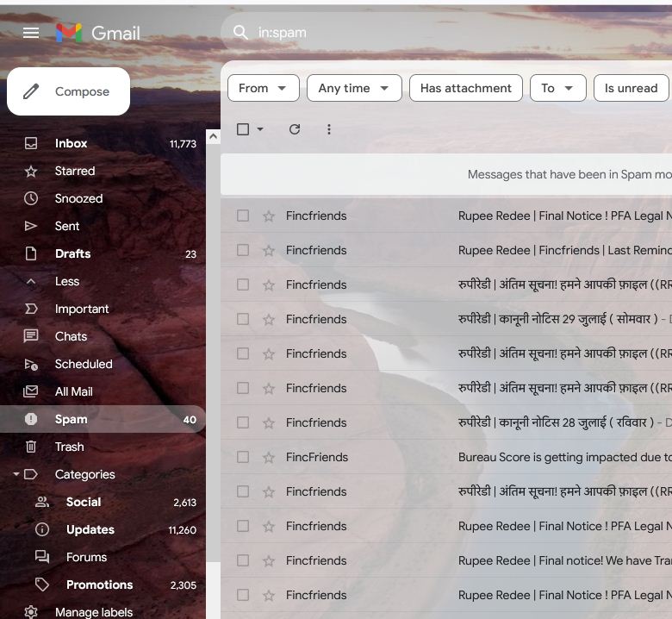Open the Any time filter dropdown
672x619 pixels.
click(x=353, y=88)
